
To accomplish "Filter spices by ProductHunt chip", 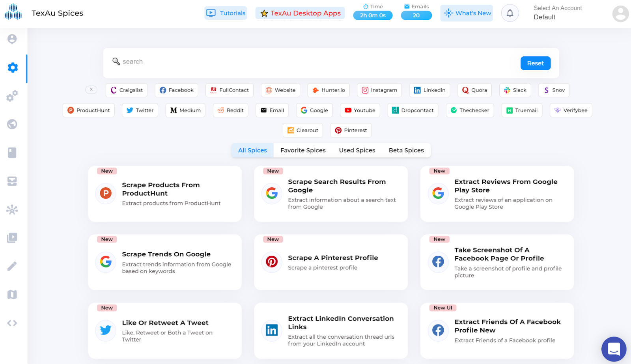I will [89, 110].
